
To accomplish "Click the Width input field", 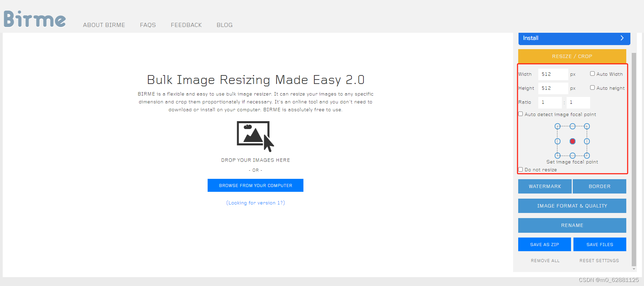I will coord(553,74).
